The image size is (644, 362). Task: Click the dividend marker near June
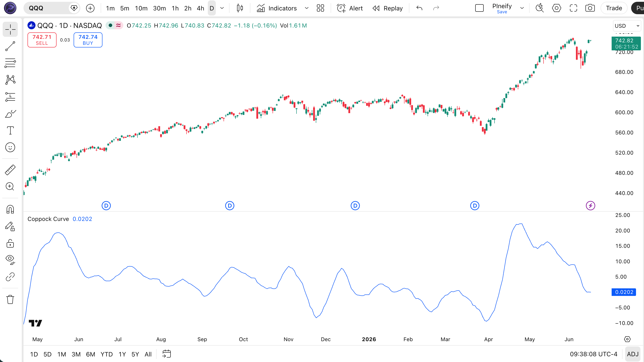106,206
